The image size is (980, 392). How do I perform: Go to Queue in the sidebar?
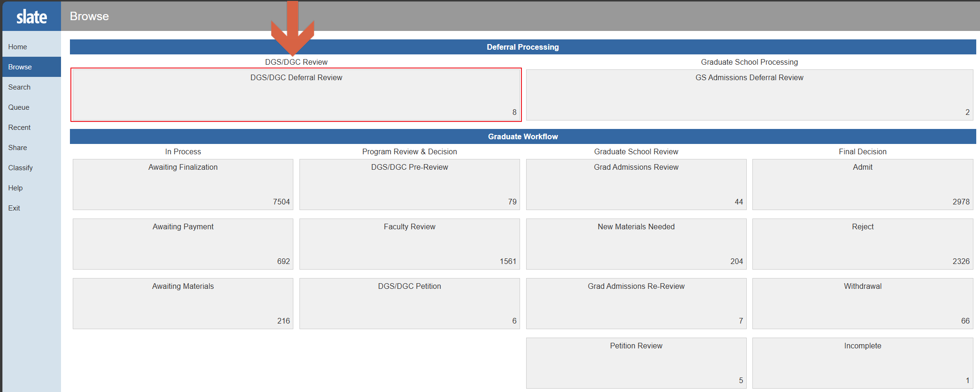(x=19, y=107)
